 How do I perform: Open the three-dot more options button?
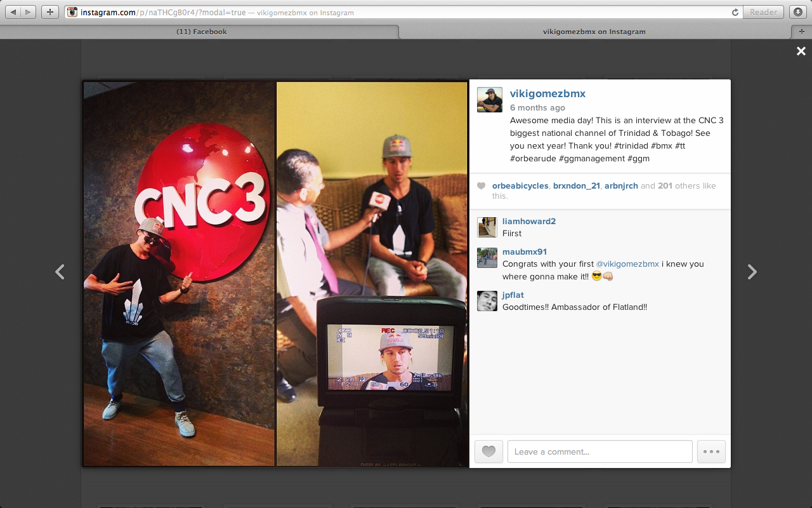coord(711,451)
